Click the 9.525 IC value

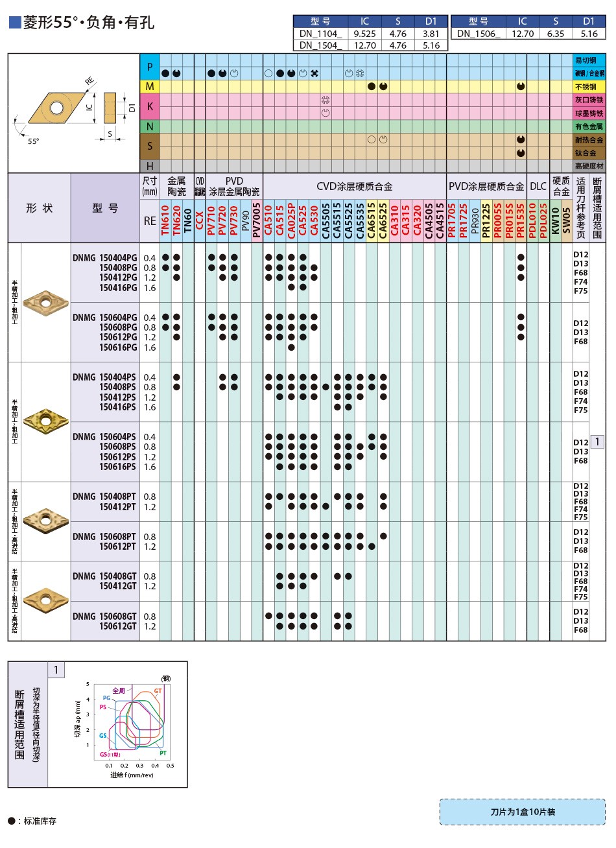(x=364, y=33)
